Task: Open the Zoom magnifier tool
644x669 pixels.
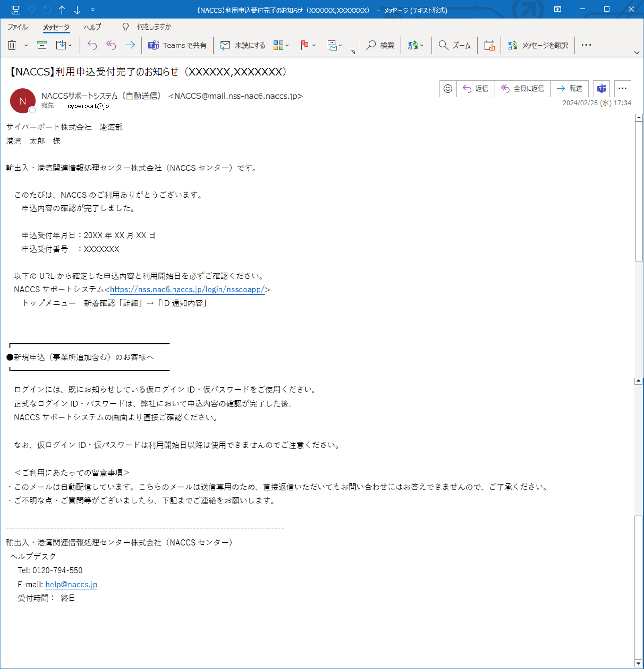Action: [455, 45]
